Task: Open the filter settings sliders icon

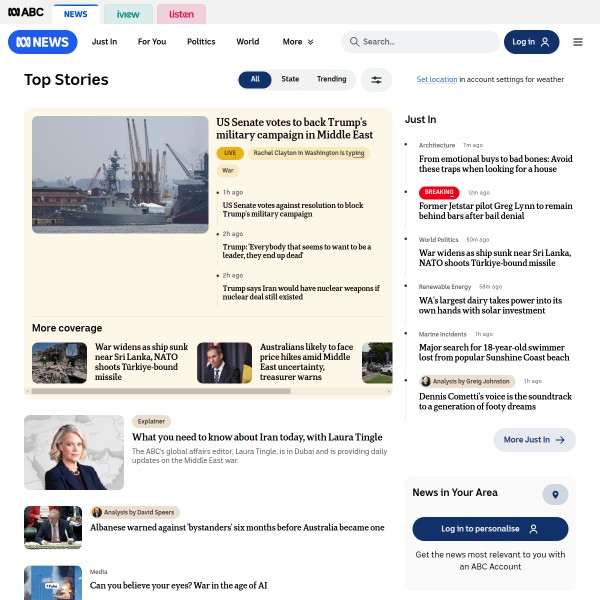Action: pyautogui.click(x=376, y=80)
